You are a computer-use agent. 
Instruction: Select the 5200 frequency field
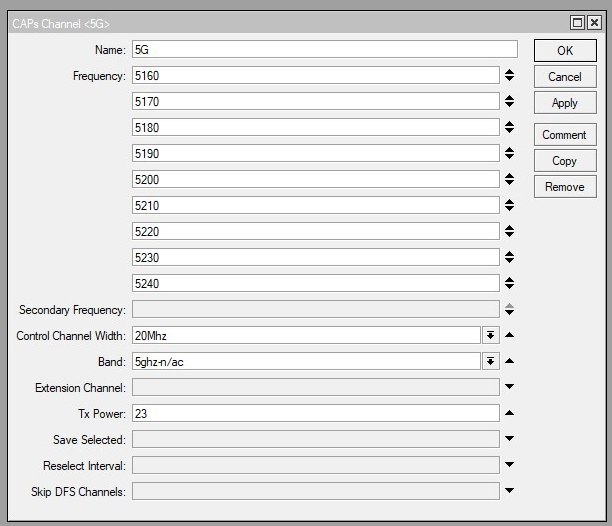point(315,179)
